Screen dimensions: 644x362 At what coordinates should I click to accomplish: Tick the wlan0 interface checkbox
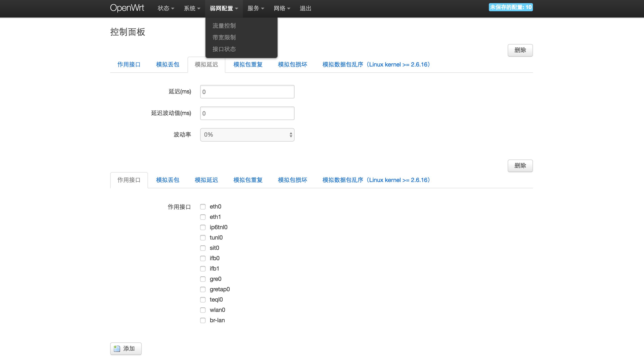pos(203,310)
